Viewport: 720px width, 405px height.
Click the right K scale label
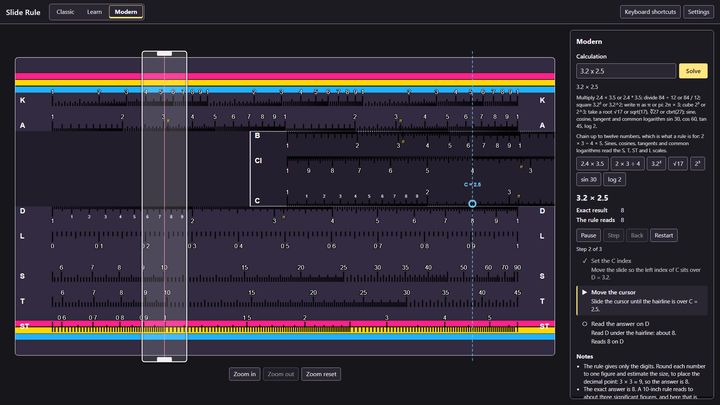click(542, 100)
